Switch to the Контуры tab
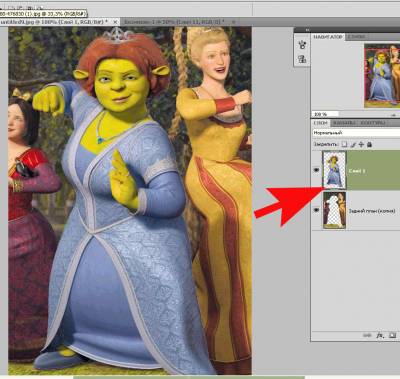The height and width of the screenshot is (379, 400). coord(373,123)
